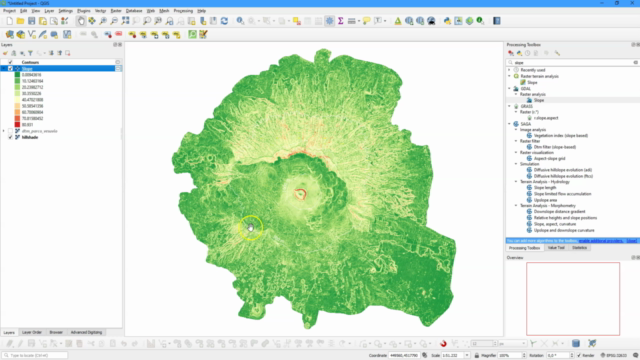The height and width of the screenshot is (360, 640).
Task: Select the Pan Map hand tool
Action: click(81, 21)
